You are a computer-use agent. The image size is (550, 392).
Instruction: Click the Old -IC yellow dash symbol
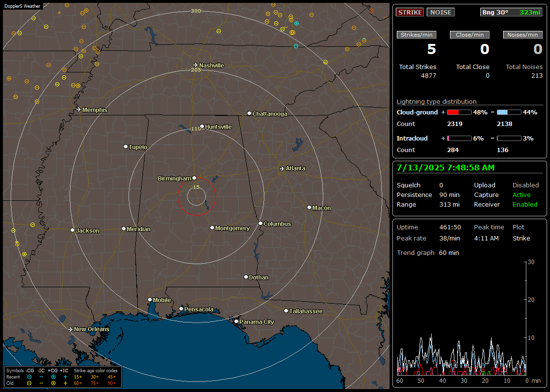point(42,383)
